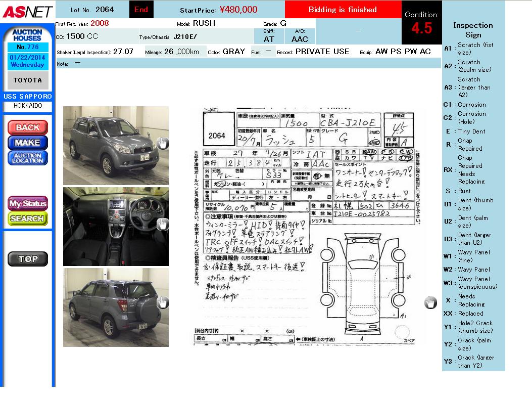Click the hand icon beside front exterior photo
Viewport: 532px width, 397px height.
click(x=162, y=144)
